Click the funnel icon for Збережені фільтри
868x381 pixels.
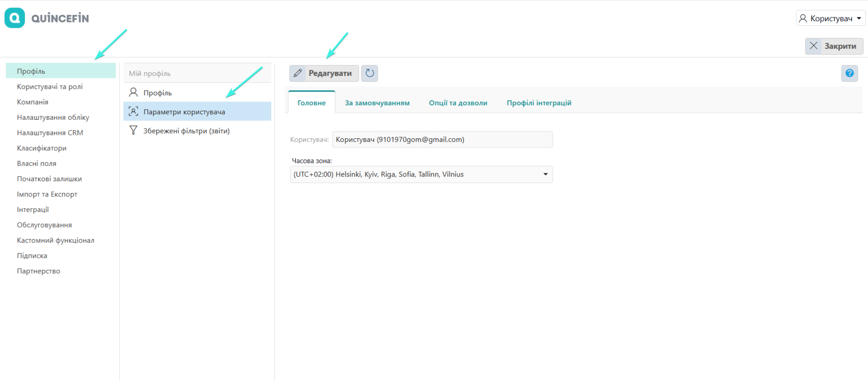[133, 131]
